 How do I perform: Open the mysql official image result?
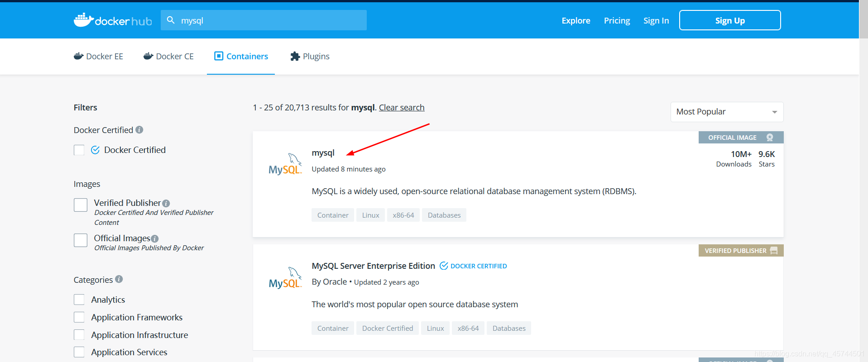(323, 153)
